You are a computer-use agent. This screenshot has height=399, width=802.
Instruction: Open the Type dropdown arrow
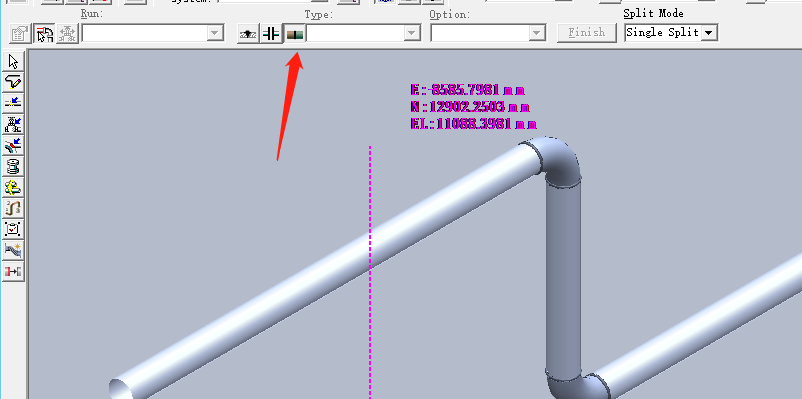click(411, 34)
